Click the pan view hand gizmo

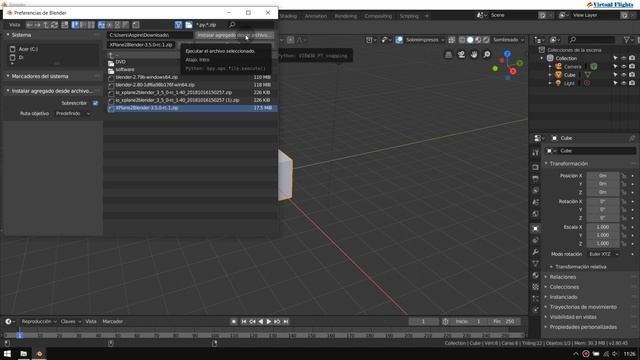pos(474,54)
